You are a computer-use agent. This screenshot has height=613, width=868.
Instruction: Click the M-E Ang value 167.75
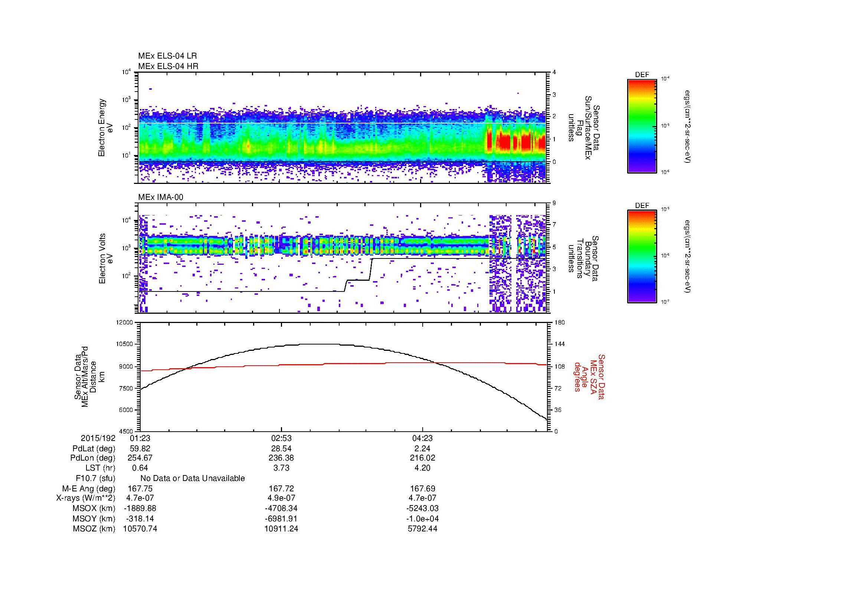[x=140, y=489]
